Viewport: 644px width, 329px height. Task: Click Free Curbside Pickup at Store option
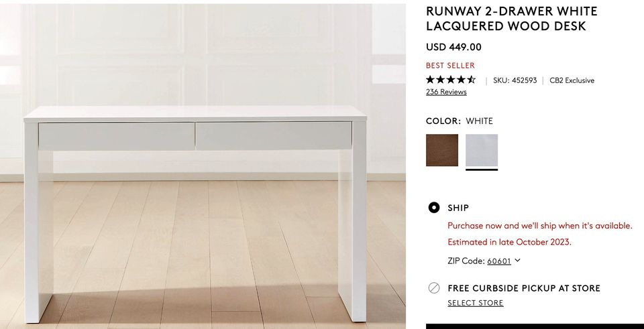[524, 288]
